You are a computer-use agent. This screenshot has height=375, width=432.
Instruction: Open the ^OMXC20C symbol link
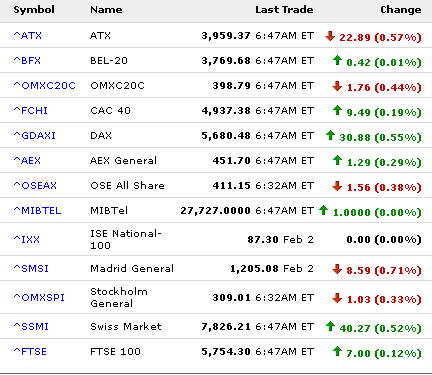(x=45, y=86)
